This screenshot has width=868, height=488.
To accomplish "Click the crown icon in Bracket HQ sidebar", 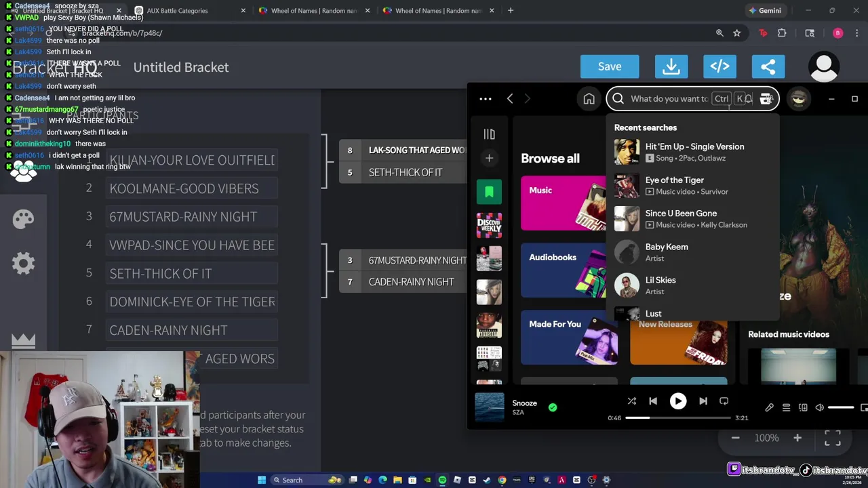I will [23, 340].
